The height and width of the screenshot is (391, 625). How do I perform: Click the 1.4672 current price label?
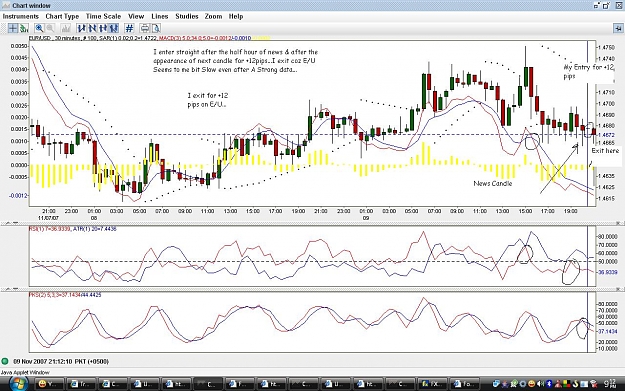click(606, 135)
